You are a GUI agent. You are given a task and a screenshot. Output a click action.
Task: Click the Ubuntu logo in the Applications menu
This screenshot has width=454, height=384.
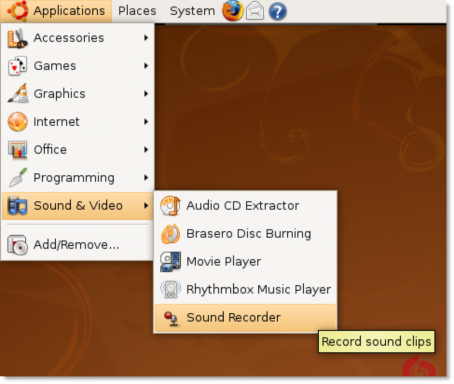point(17,11)
